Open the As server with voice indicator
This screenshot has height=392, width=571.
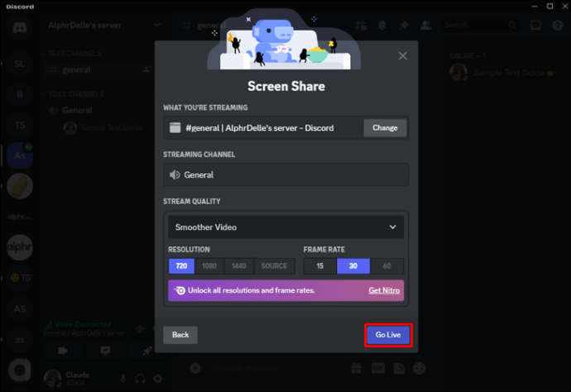(20, 155)
